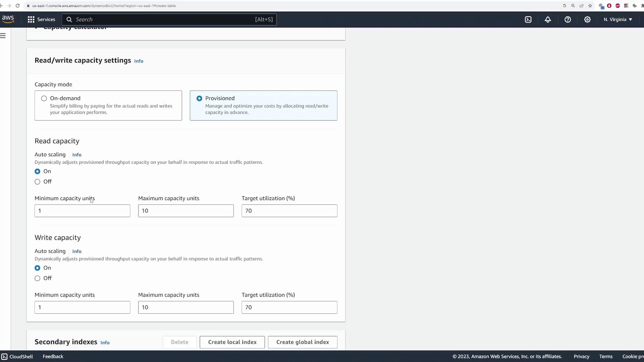Open the notifications bell icon
644x362 pixels.
(x=548, y=19)
